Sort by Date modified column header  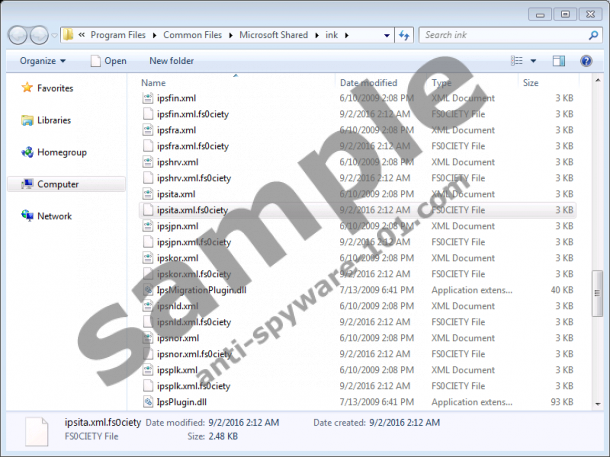pyautogui.click(x=368, y=82)
